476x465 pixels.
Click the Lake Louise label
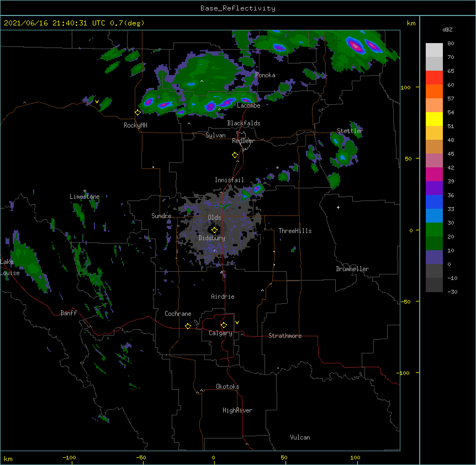click(10, 267)
